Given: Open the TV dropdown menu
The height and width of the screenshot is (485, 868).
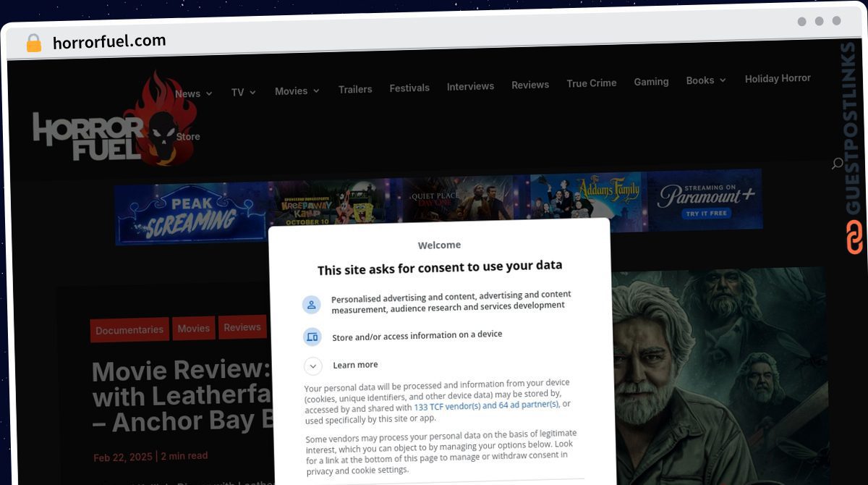Looking at the screenshot, I should [243, 92].
